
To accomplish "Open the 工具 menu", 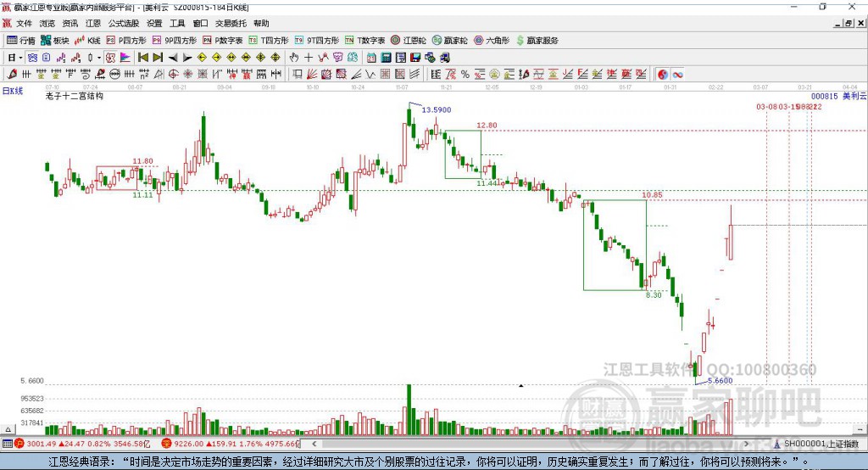I will (177, 23).
